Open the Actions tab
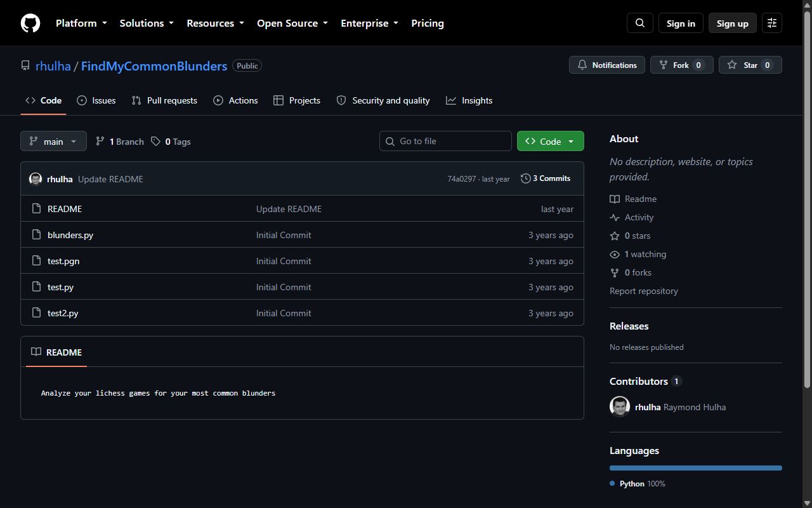This screenshot has width=812, height=508. pyautogui.click(x=235, y=100)
